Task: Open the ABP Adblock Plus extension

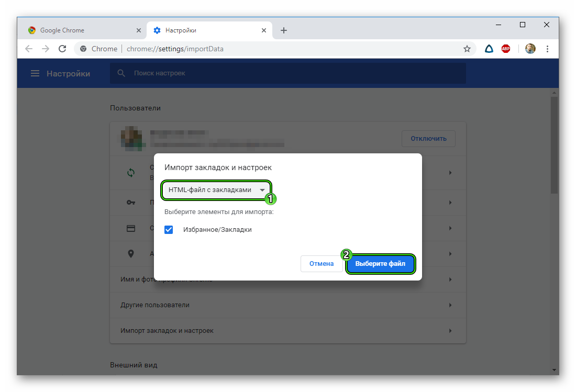Action: (506, 49)
